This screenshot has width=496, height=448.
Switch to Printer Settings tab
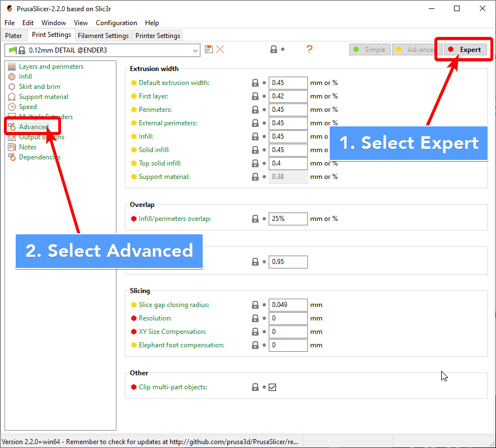pos(158,36)
